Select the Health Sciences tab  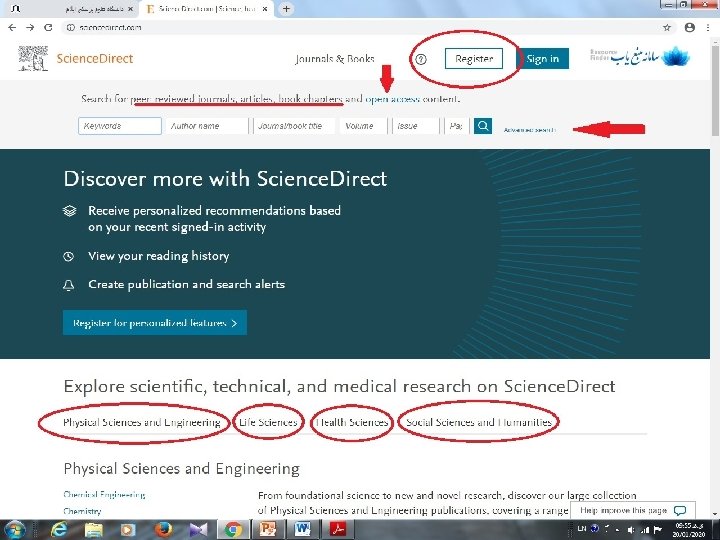[352, 422]
